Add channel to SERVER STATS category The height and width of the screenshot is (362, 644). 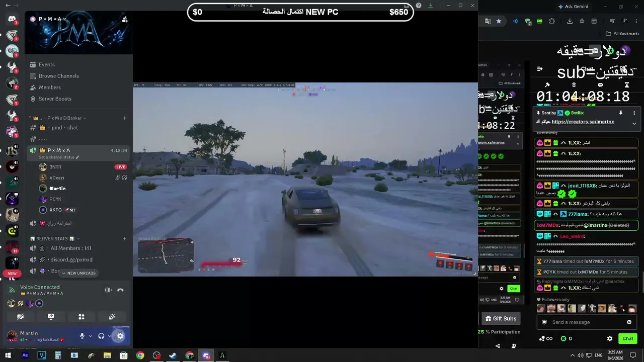point(124,239)
